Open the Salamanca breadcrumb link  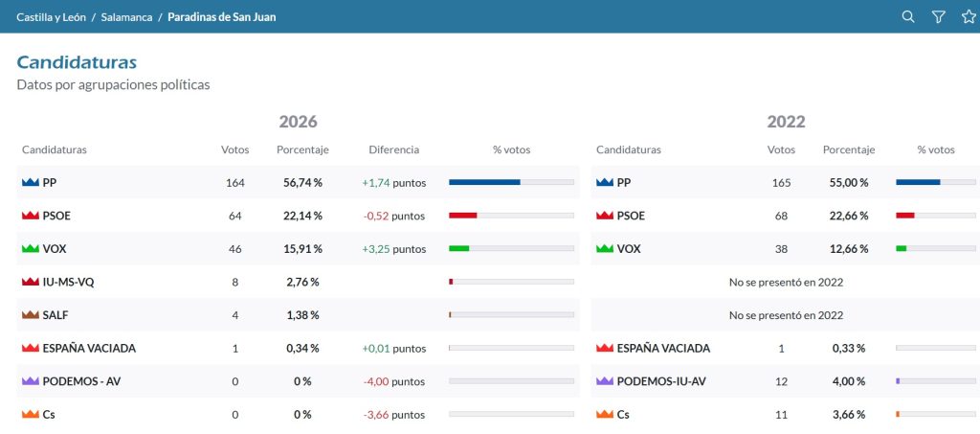[127, 17]
